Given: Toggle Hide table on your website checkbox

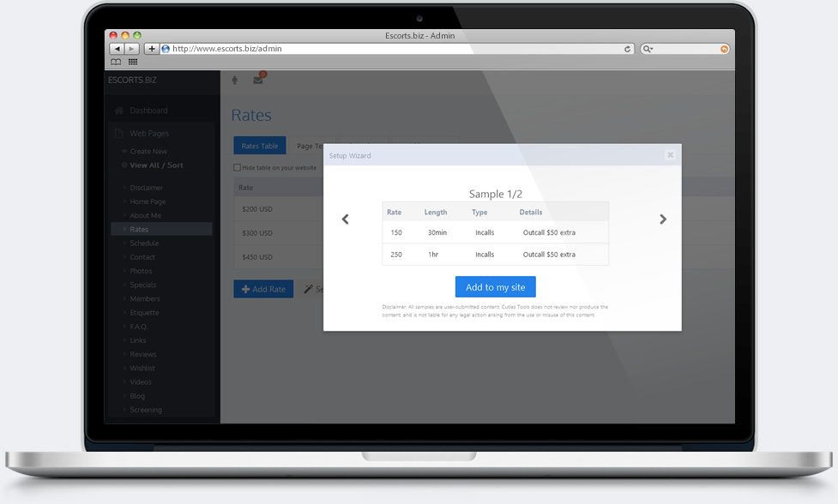Looking at the screenshot, I should (237, 168).
